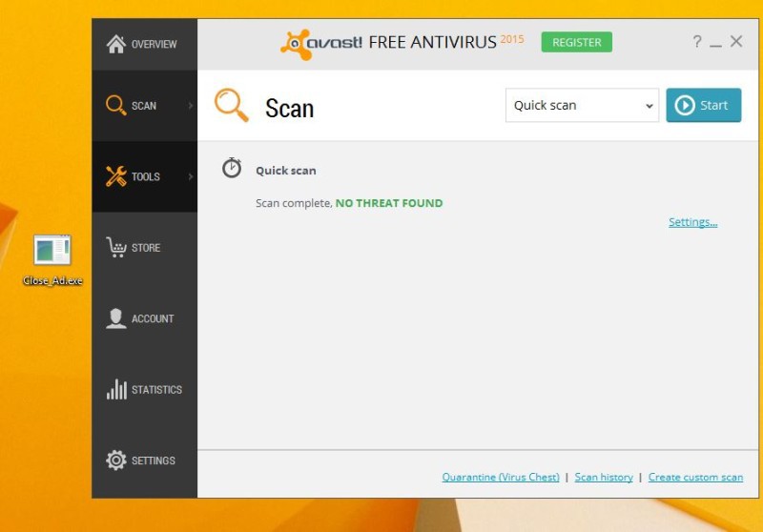Click the avast! logo in header
The image size is (763, 532).
321,44
